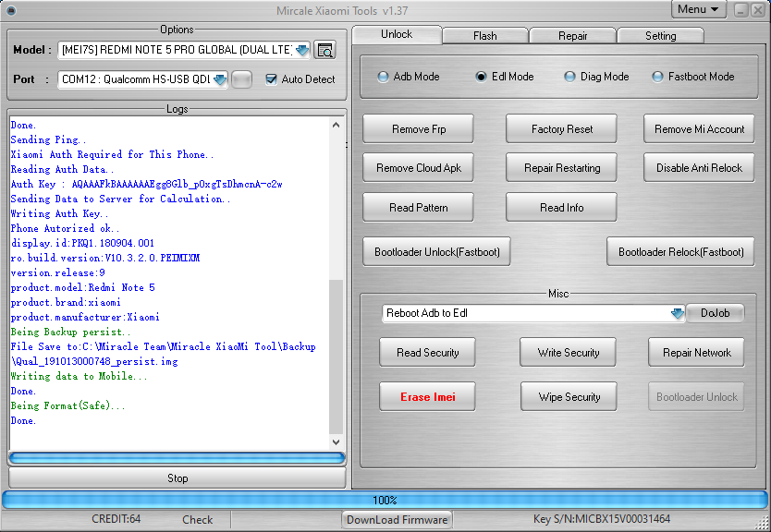Image resolution: width=771 pixels, height=532 pixels.
Task: Click the Stop button below logs
Action: click(x=177, y=478)
